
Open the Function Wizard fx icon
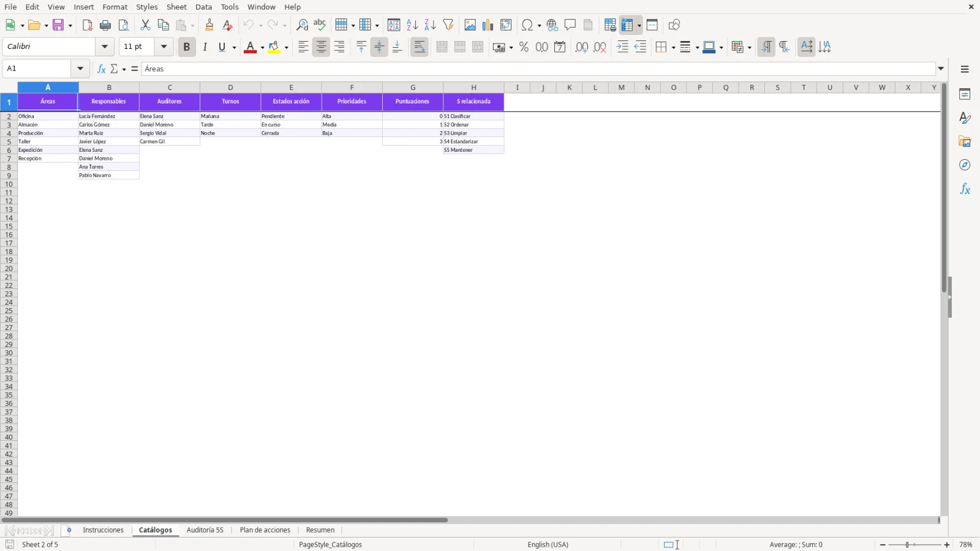click(102, 69)
